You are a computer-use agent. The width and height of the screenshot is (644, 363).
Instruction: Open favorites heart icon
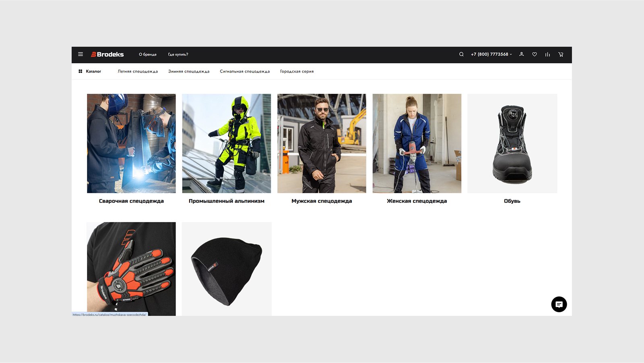click(x=535, y=54)
